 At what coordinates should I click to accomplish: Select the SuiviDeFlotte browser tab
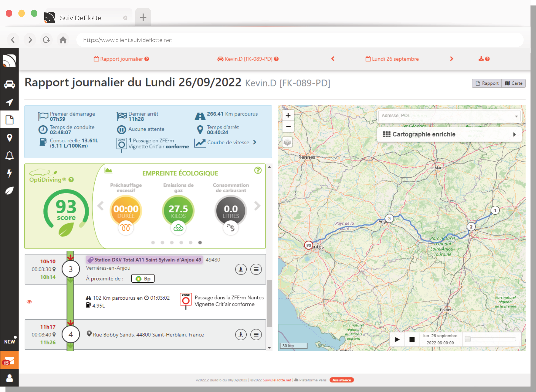pos(88,18)
